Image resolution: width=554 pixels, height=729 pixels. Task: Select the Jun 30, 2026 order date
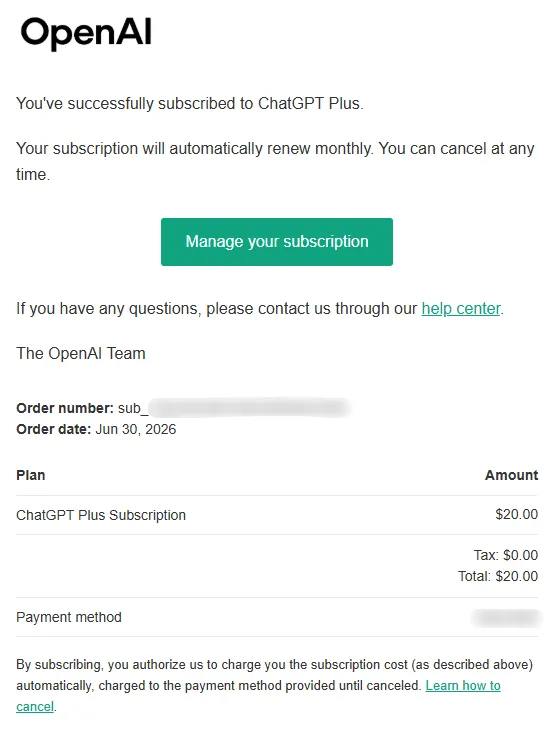point(136,429)
